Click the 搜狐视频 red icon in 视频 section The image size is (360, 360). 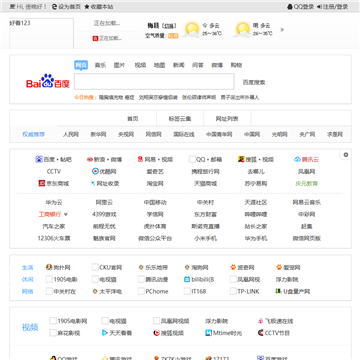tap(156, 333)
